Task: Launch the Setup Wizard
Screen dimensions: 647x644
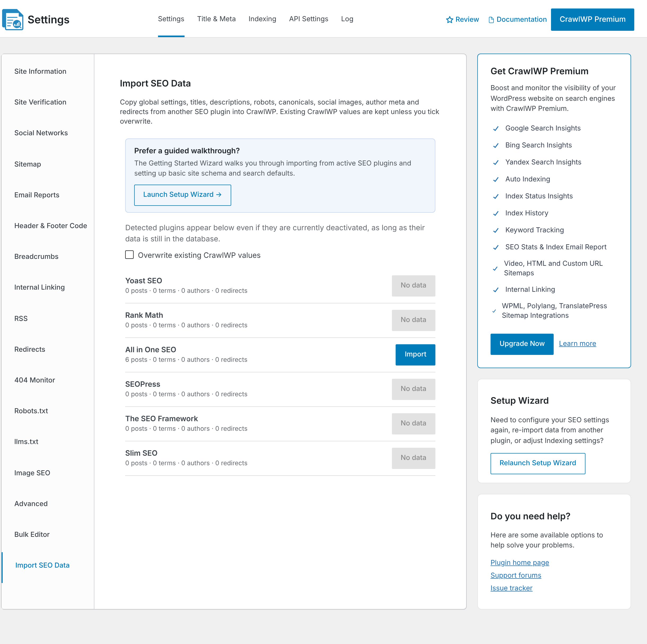Action: pyautogui.click(x=182, y=195)
